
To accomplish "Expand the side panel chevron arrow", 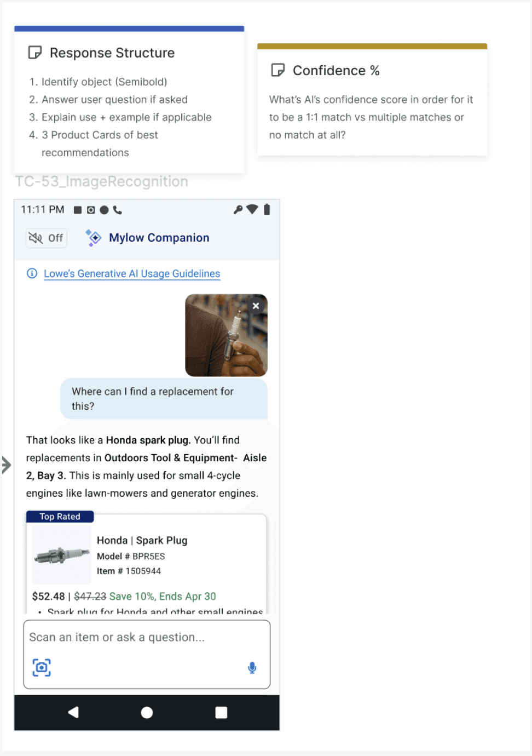I will [6, 465].
